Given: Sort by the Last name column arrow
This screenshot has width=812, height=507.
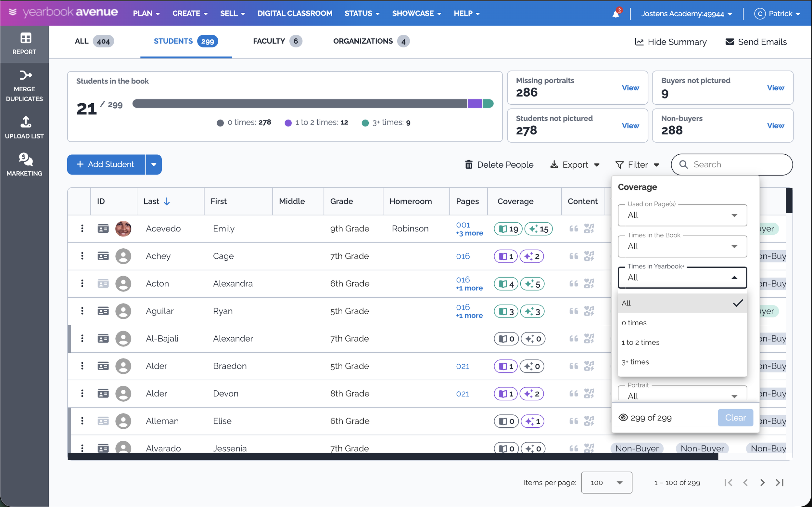Looking at the screenshot, I should click(x=167, y=201).
